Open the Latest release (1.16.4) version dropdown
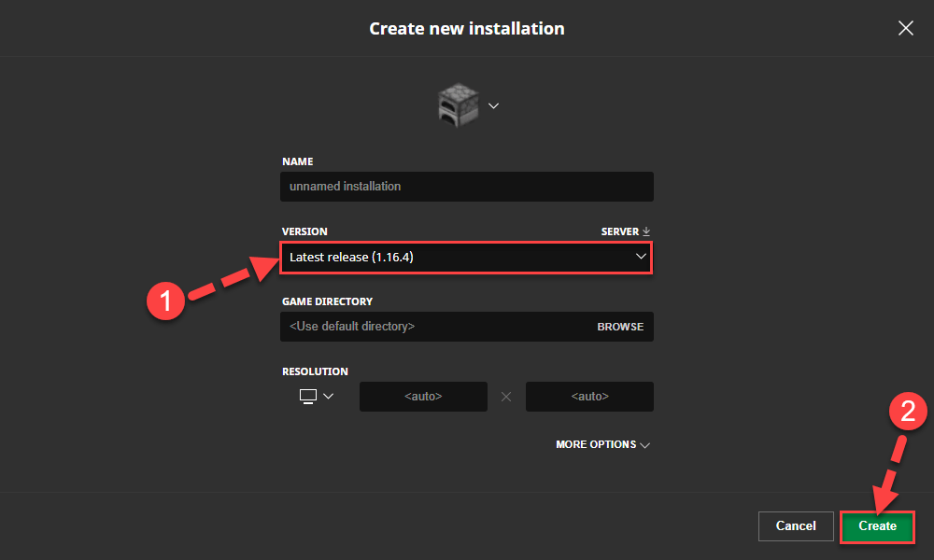 point(466,257)
